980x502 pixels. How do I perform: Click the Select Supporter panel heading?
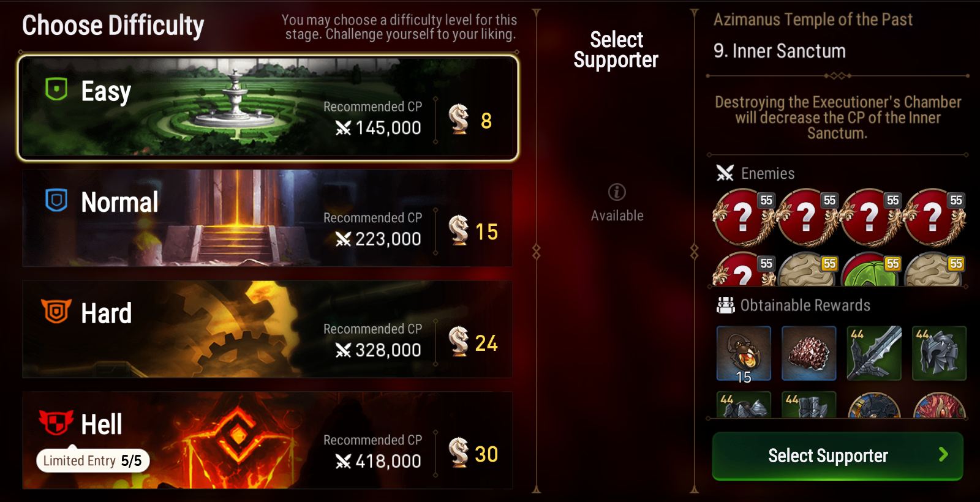[x=616, y=50]
